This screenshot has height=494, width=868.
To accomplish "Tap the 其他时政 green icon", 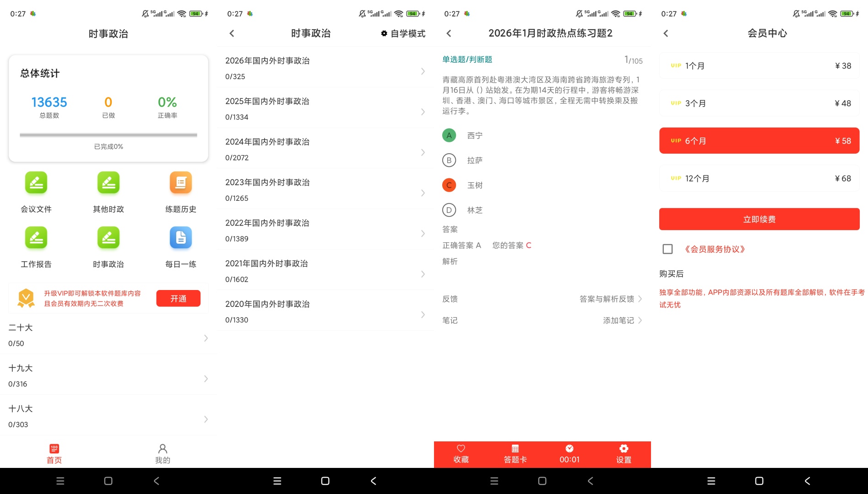I will 108,183.
